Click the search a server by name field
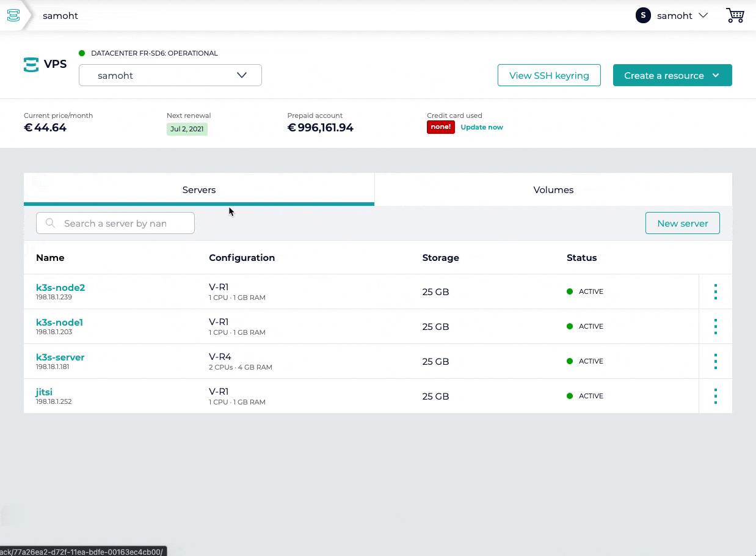The height and width of the screenshot is (556, 756). (x=122, y=224)
